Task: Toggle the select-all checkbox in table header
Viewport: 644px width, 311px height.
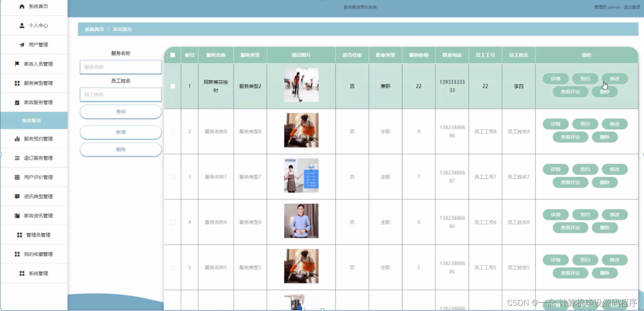Action: (173, 55)
